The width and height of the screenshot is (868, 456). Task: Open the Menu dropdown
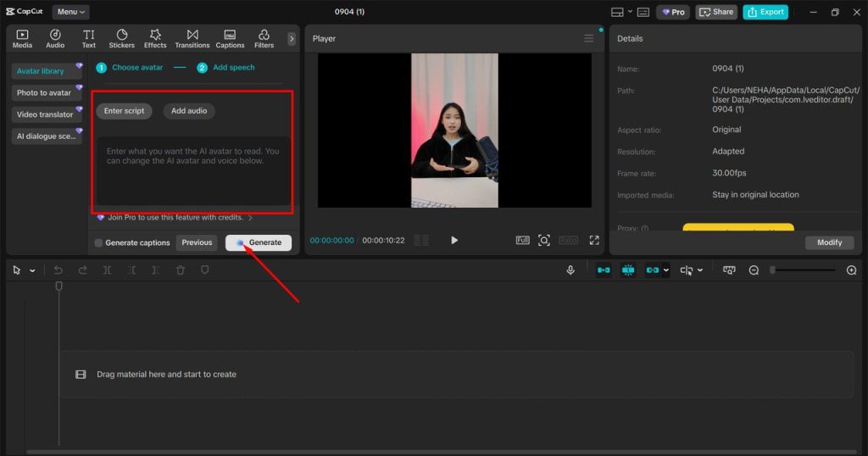click(x=70, y=12)
